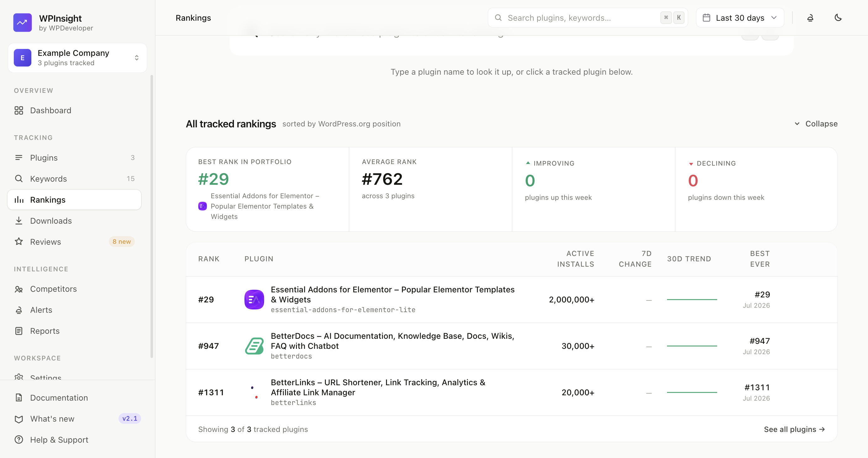
Task: Click the 2,000,000+ active installs cell
Action: (571, 300)
